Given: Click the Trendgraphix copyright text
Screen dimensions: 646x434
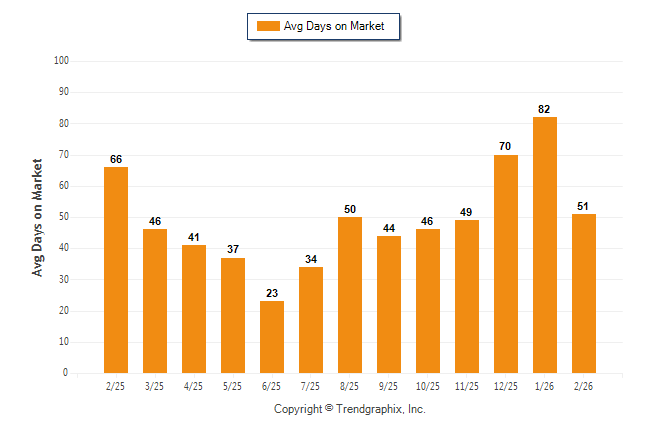Looking at the screenshot, I should tap(350, 409).
